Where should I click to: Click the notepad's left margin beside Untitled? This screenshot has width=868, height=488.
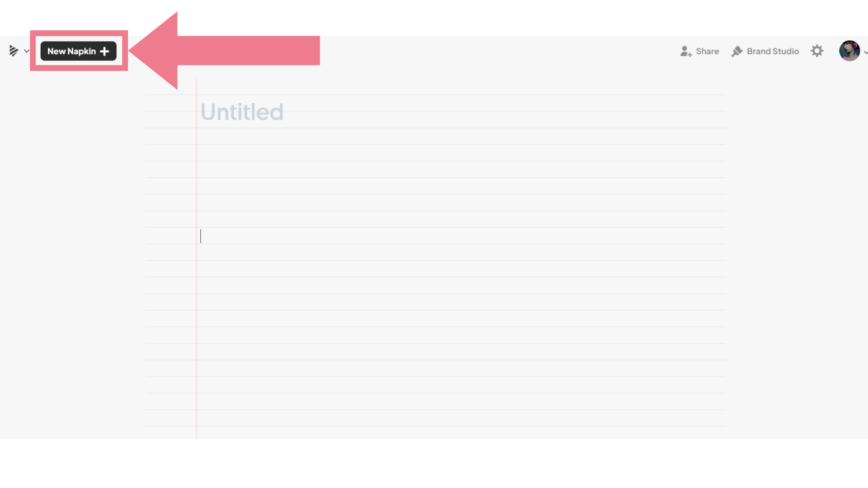pos(170,112)
